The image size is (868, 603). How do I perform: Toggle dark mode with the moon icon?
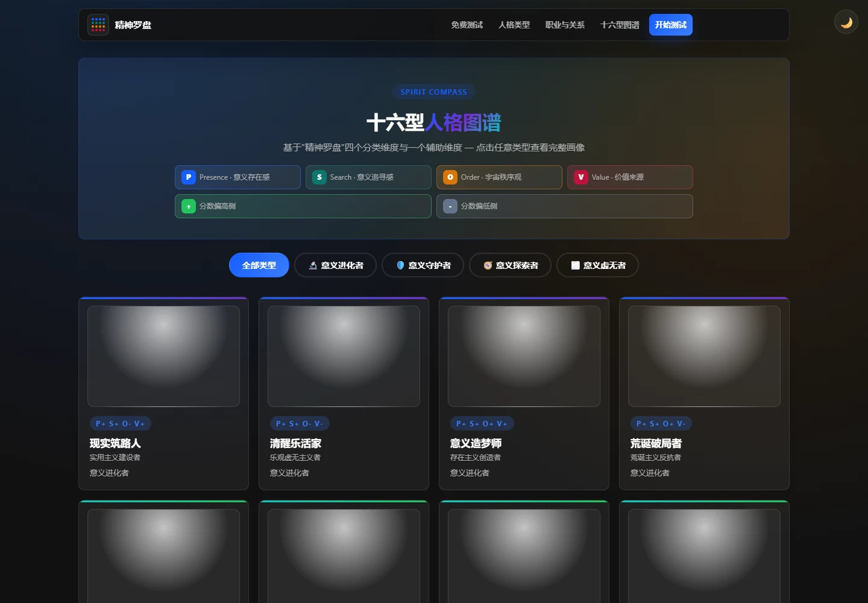(846, 22)
